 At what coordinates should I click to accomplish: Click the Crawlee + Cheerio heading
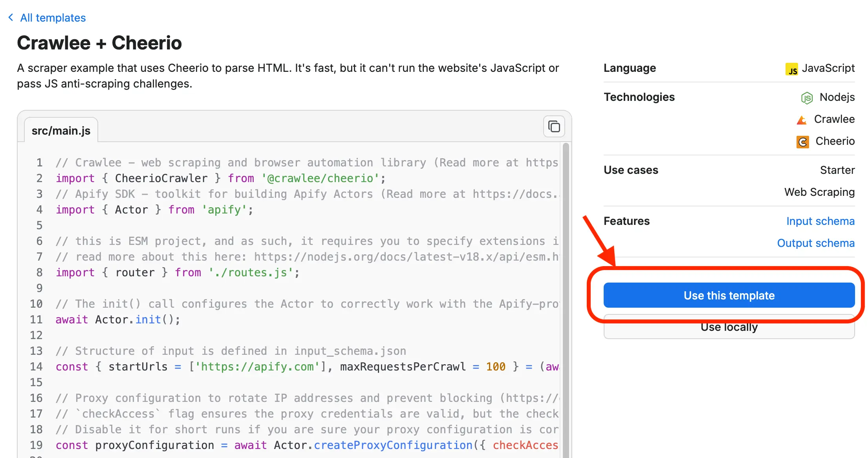pos(99,43)
